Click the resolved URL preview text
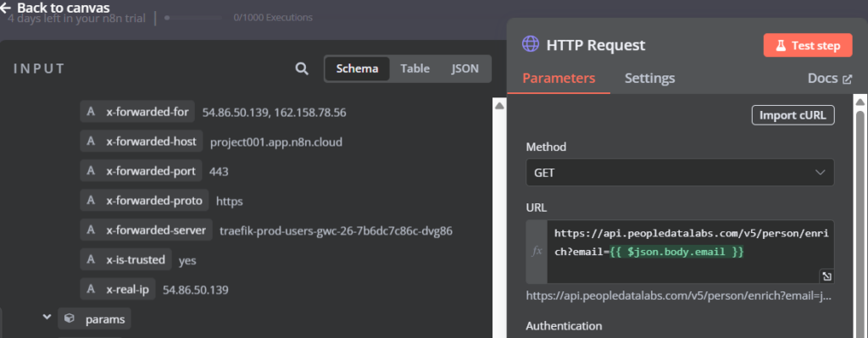 679,296
